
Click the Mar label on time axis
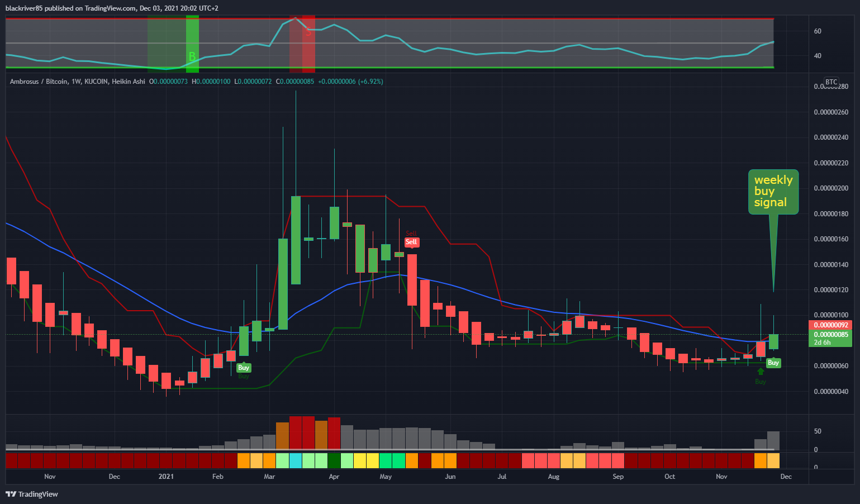tap(269, 477)
